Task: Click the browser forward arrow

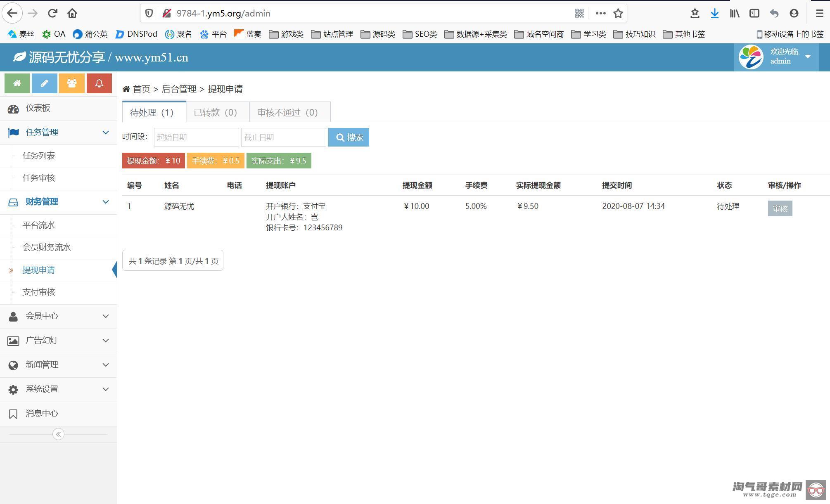Action: pyautogui.click(x=33, y=13)
